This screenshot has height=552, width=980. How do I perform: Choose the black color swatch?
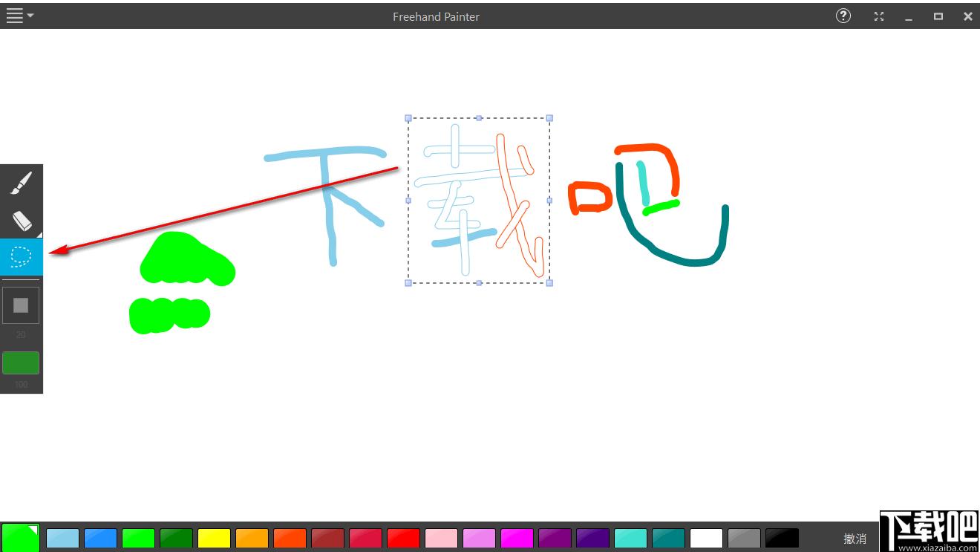click(782, 538)
